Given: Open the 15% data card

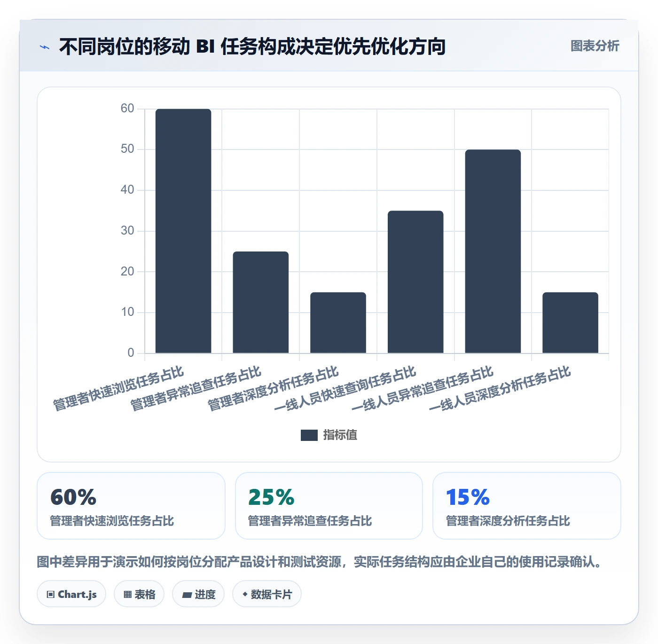Looking at the screenshot, I should (x=527, y=506).
